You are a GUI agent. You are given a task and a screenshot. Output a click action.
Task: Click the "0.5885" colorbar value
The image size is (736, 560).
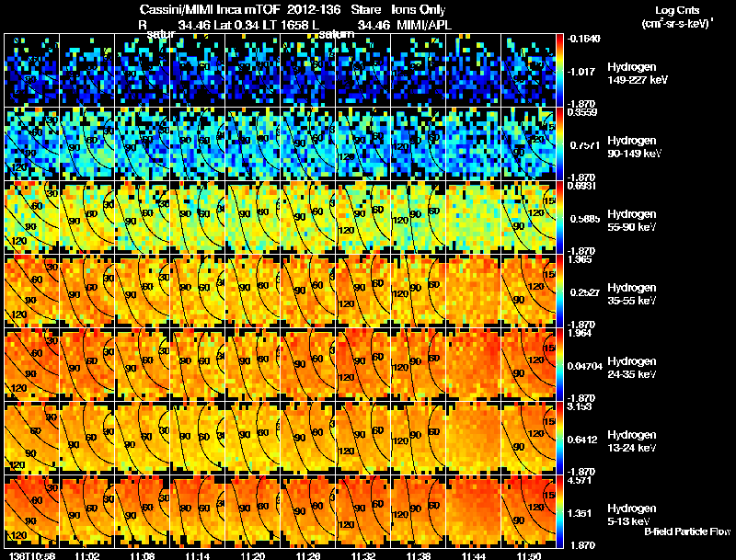[x=584, y=219]
